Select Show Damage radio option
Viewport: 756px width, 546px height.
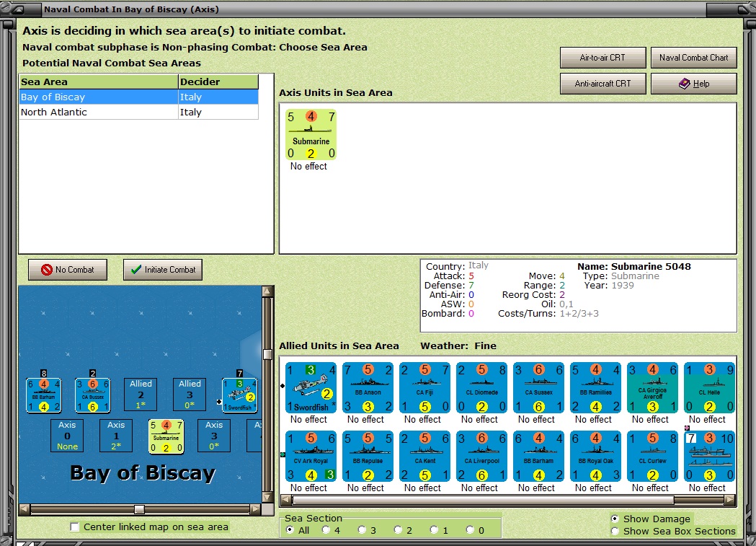pos(615,519)
